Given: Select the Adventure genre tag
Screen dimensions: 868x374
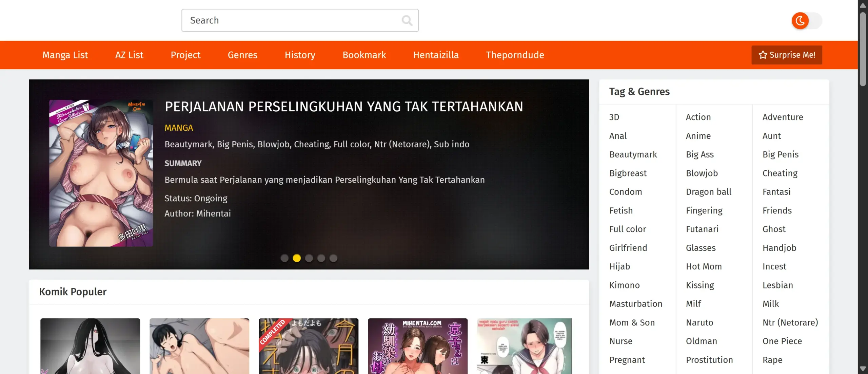Looking at the screenshot, I should pyautogui.click(x=783, y=117).
